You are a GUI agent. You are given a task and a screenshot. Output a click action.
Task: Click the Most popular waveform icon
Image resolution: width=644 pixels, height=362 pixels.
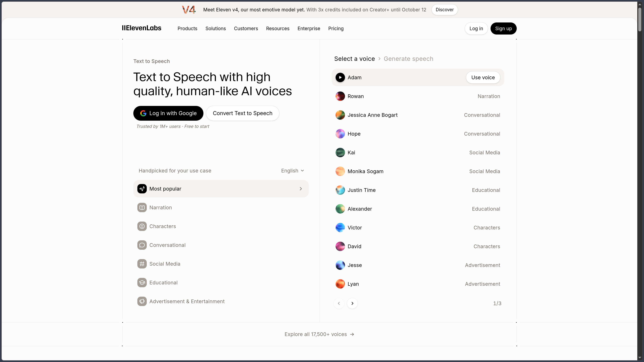pos(142,189)
